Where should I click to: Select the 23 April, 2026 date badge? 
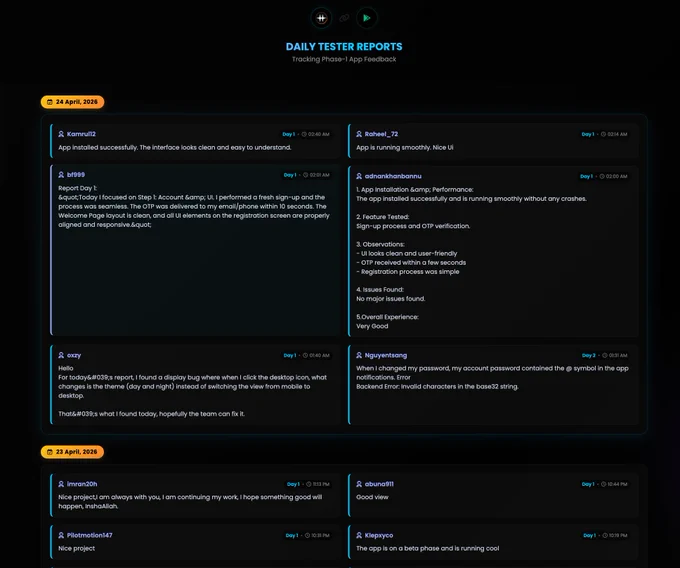[72, 452]
